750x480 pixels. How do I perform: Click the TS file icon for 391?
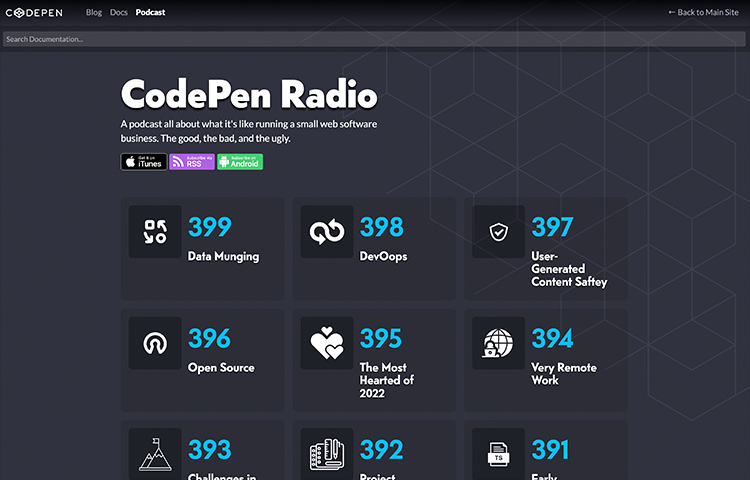498,454
